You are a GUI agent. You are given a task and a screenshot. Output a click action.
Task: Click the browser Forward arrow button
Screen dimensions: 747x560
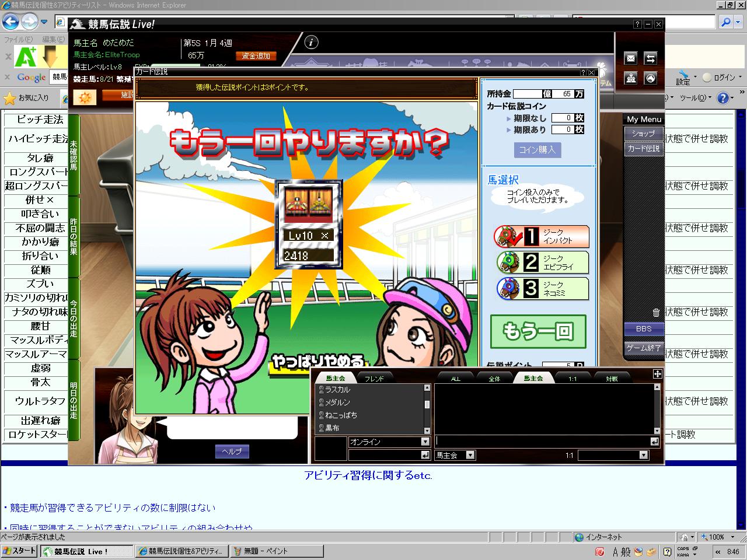pyautogui.click(x=29, y=22)
